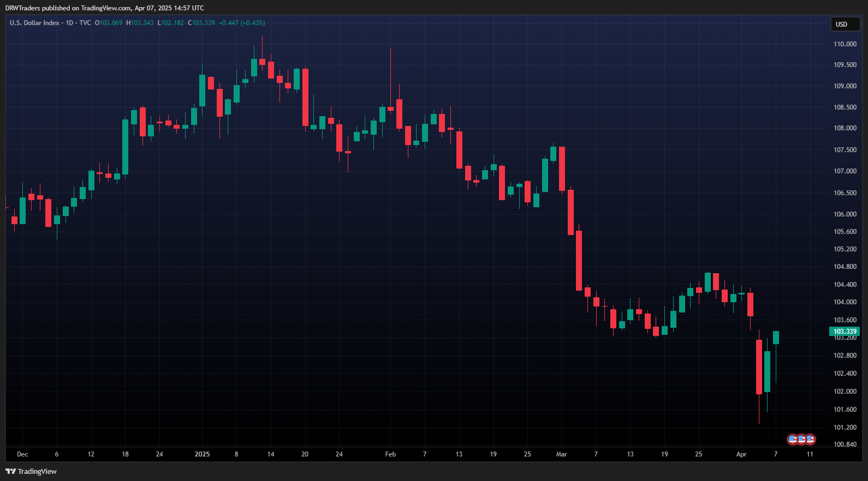The image size is (868, 481).
Task: Click the '107.500' price axis label
Action: click(x=845, y=150)
